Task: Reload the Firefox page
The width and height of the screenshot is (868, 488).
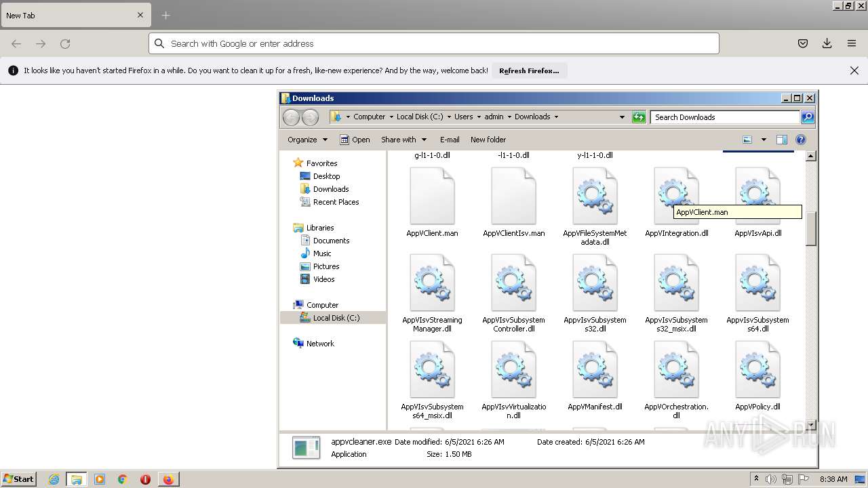Action: [x=65, y=43]
